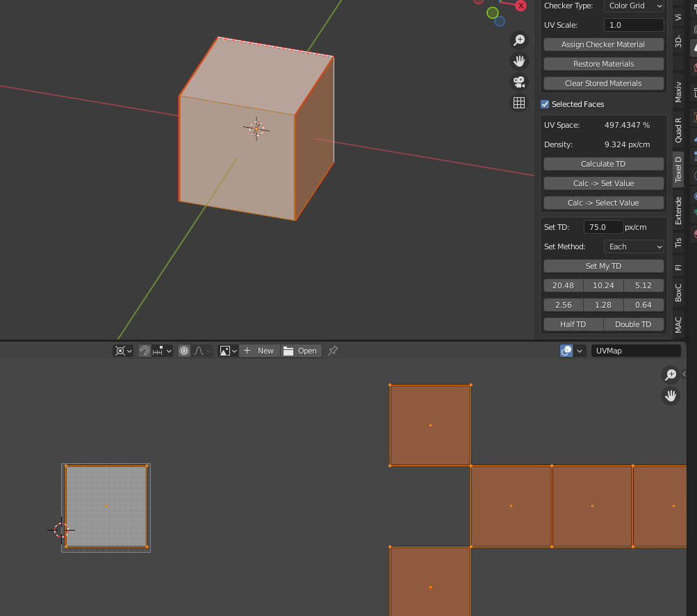
Task: Open the Set Method Each dropdown
Action: tap(634, 247)
